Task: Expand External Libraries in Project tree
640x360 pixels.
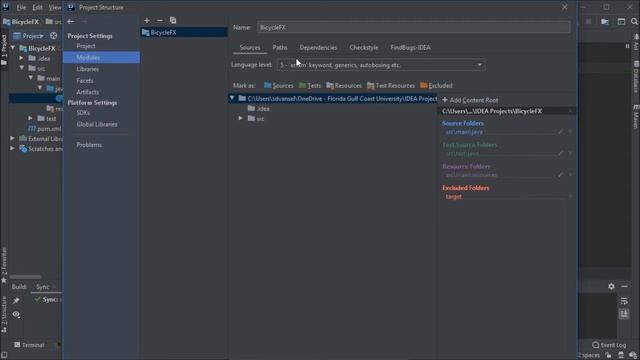Action: coord(13,139)
